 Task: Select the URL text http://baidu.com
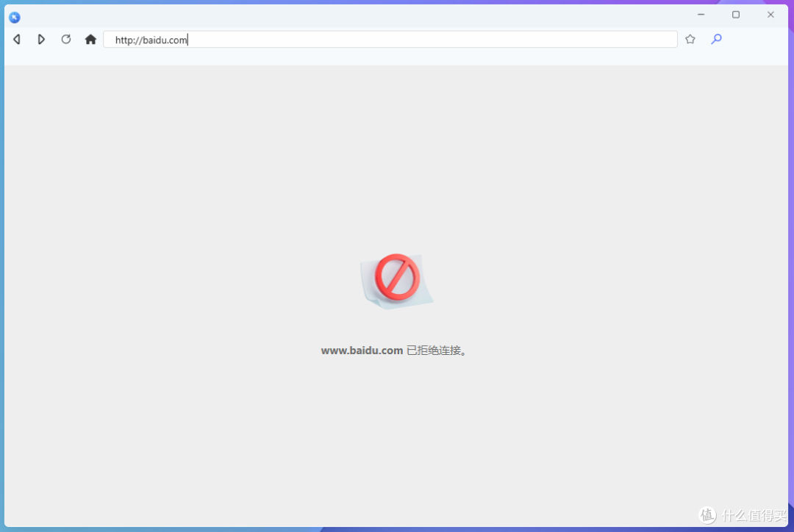(151, 40)
